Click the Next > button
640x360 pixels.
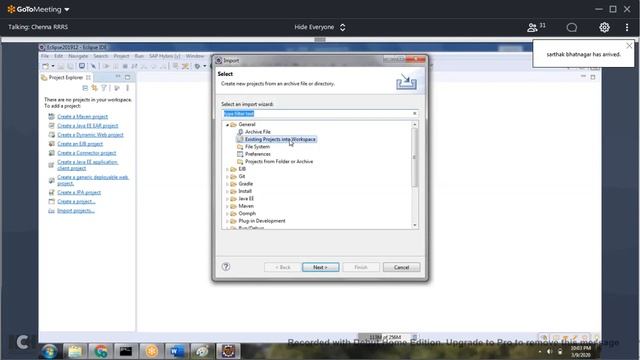click(x=320, y=267)
